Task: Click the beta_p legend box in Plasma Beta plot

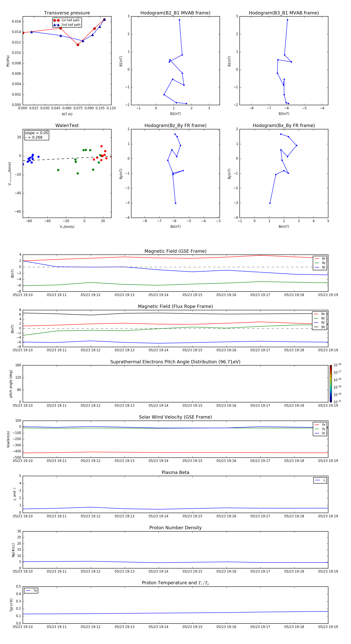Action: click(320, 480)
